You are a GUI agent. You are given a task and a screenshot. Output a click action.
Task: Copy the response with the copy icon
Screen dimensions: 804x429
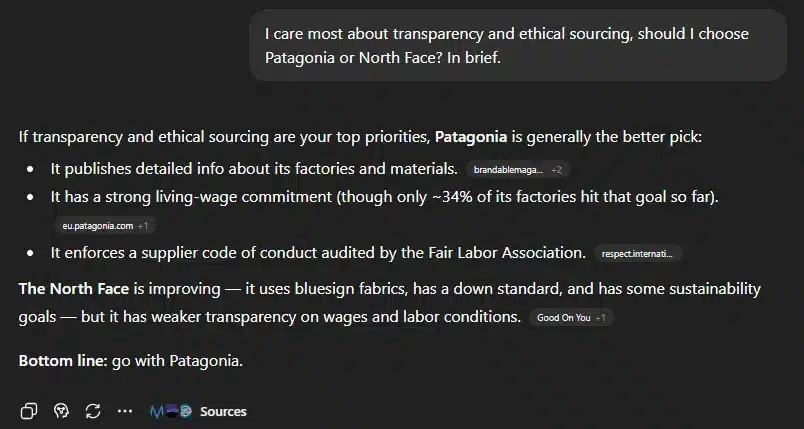[x=29, y=411]
